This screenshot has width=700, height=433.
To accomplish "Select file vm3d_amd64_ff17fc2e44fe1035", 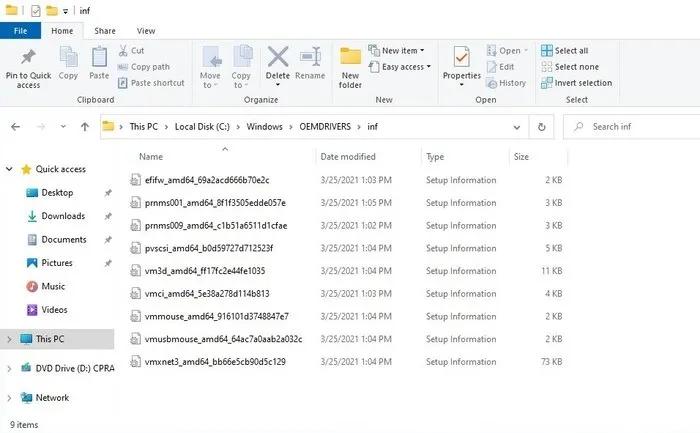I will (205, 271).
